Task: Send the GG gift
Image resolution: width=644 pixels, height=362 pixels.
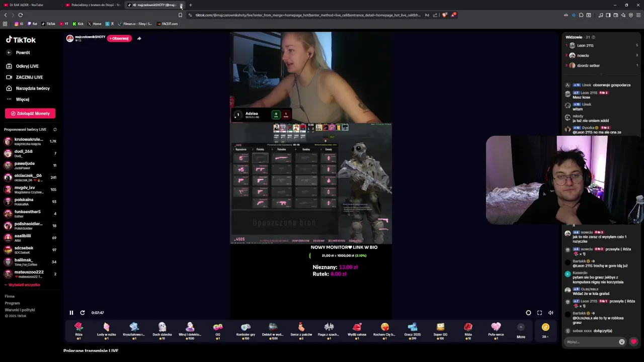Action: (218, 331)
